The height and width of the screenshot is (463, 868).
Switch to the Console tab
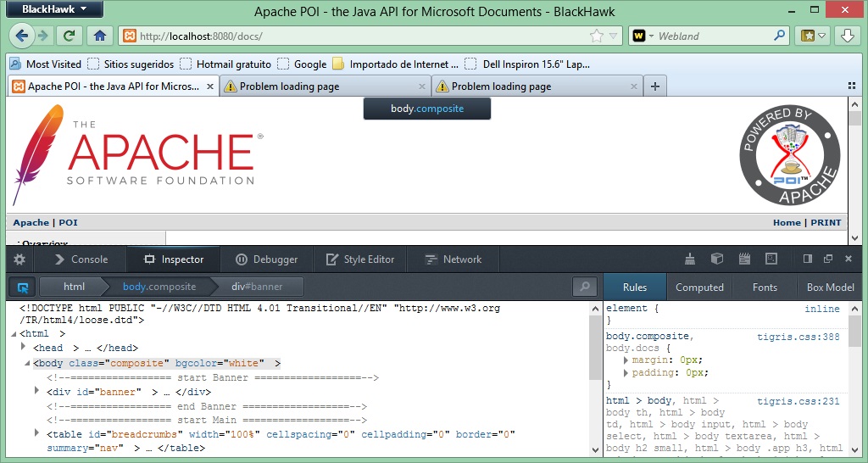[81, 259]
